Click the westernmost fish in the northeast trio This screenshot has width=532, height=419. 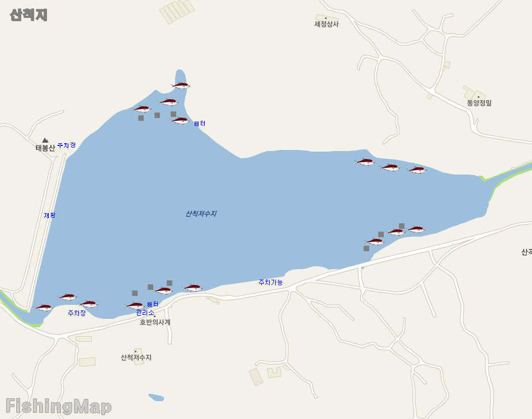point(365,162)
